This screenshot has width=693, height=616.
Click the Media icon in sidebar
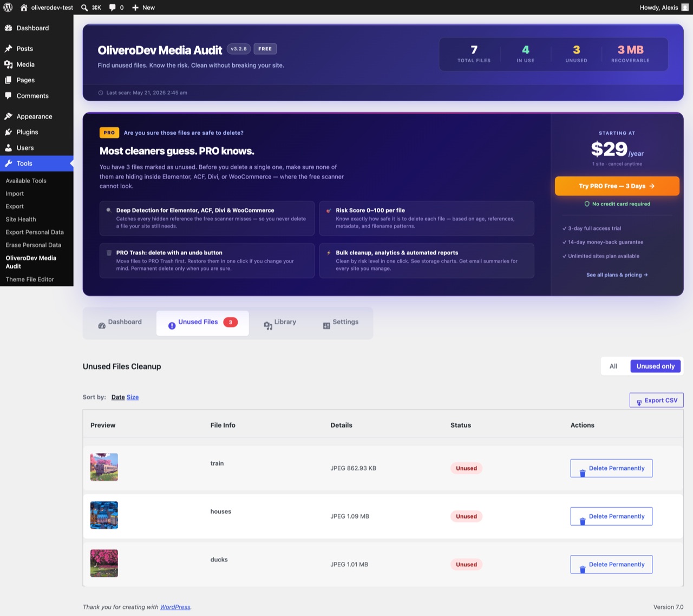[8, 64]
